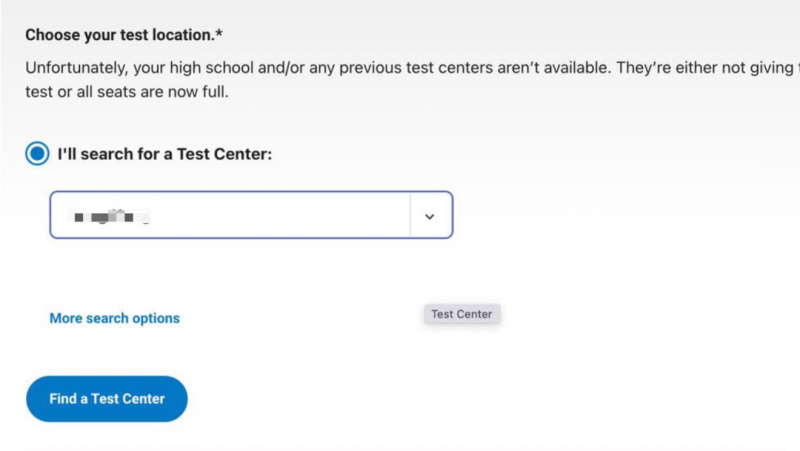
Task: Expand the test center dropdown chevron
Action: [x=430, y=216]
